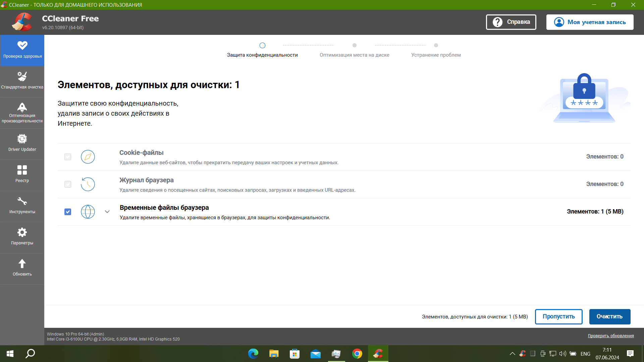Click the CCleaner logo in the header

22,22
